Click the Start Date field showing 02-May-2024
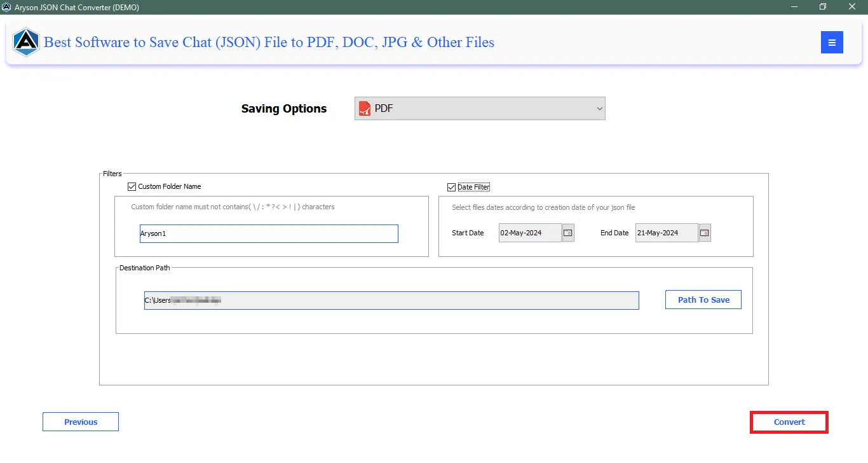This screenshot has height=463, width=868. tap(529, 233)
